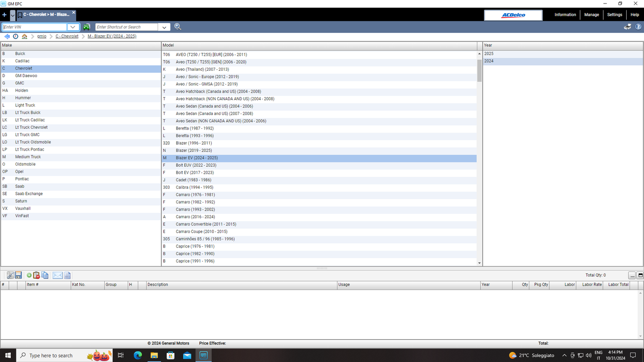Maximize the parts list panel

(x=640, y=276)
